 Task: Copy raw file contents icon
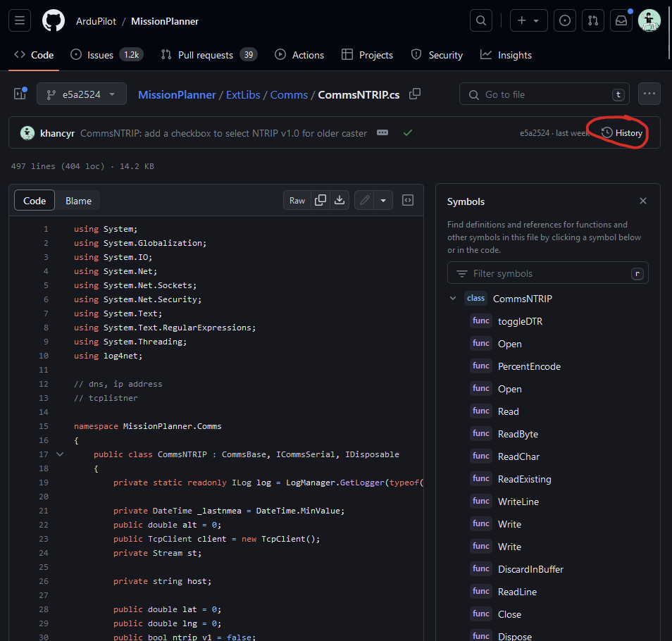point(321,200)
